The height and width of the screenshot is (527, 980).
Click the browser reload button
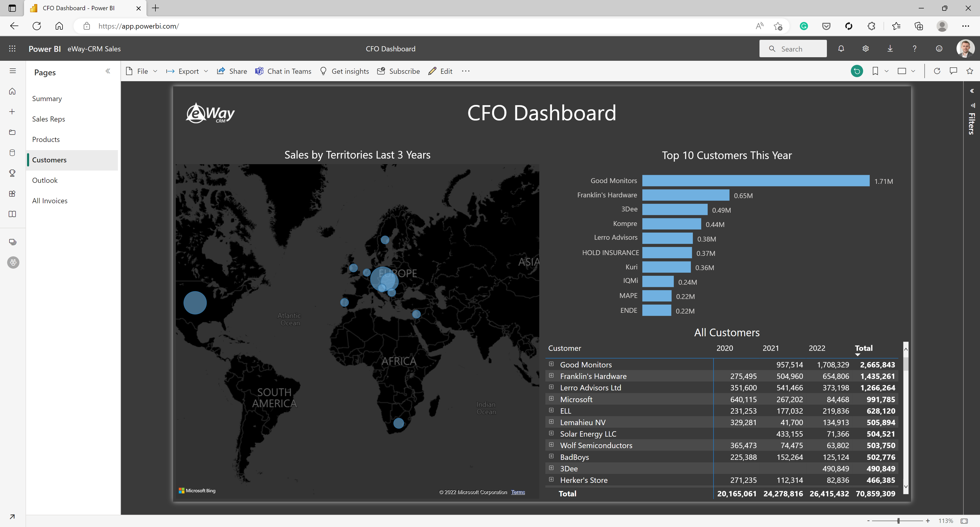[36, 26]
